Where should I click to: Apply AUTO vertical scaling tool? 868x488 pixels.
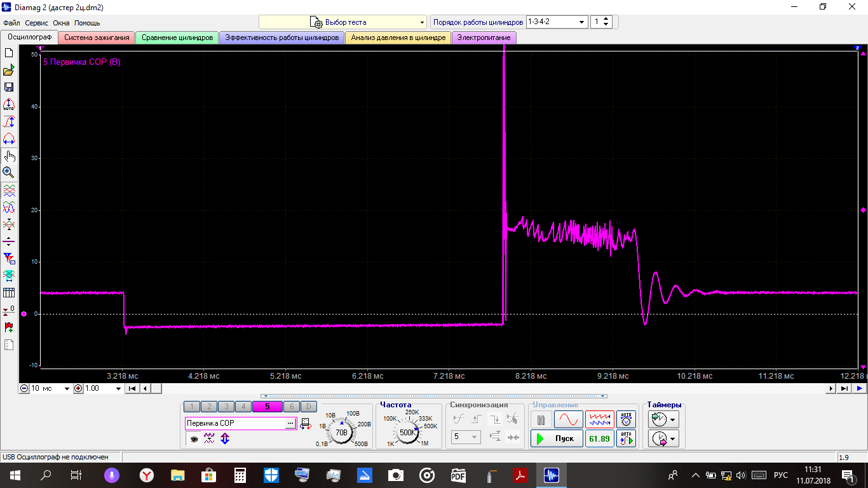(x=9, y=105)
